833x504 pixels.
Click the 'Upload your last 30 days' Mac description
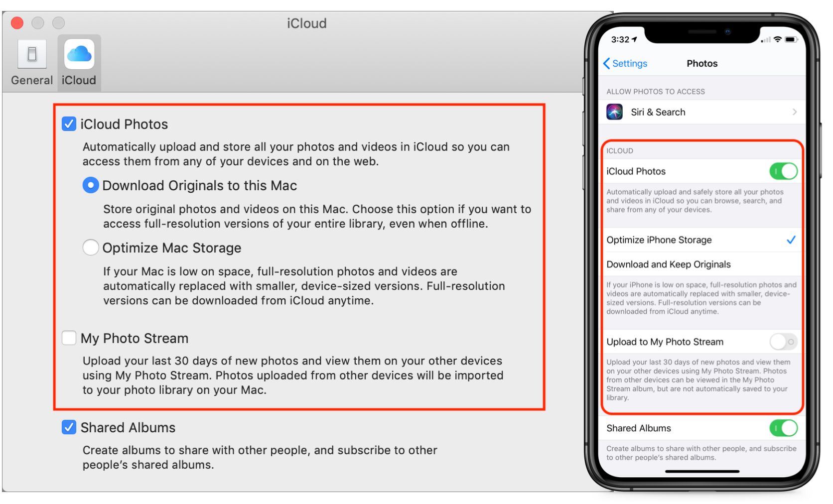click(293, 375)
